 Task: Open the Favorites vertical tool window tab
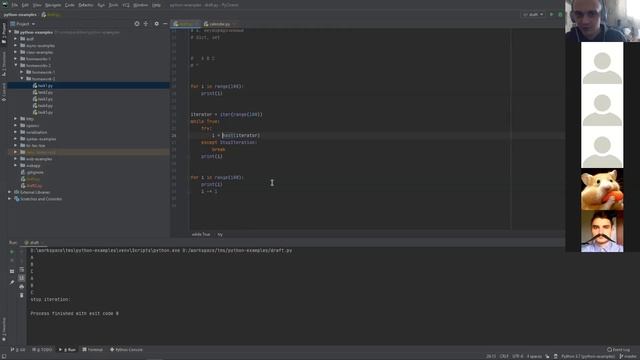[x=4, y=329]
